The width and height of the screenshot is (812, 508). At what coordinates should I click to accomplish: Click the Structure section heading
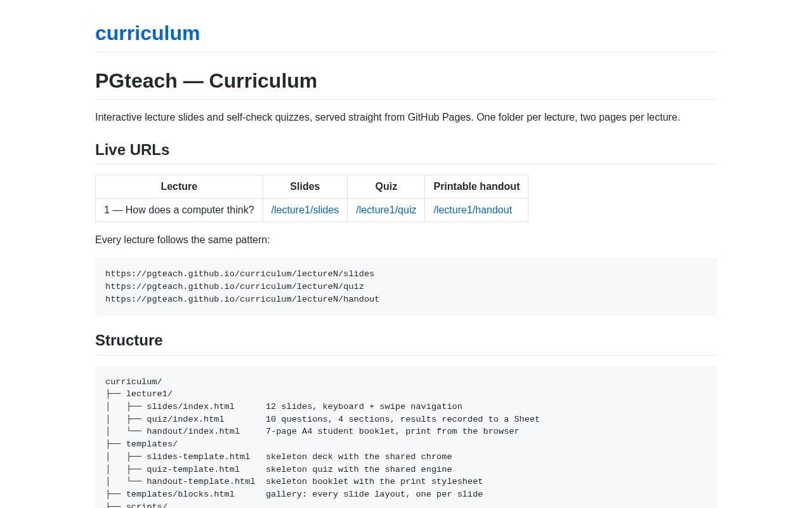point(129,340)
